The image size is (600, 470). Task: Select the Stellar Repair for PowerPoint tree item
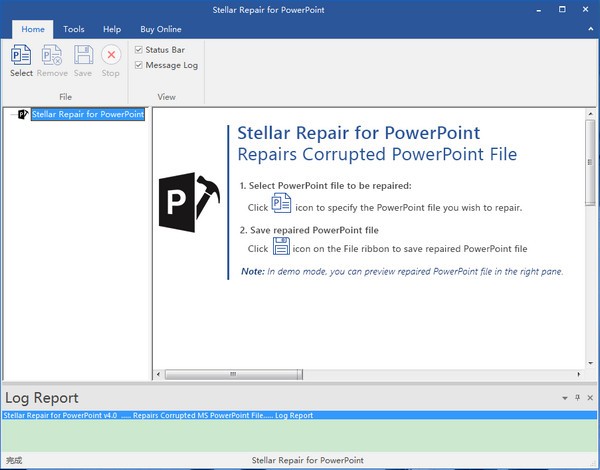tap(87, 115)
